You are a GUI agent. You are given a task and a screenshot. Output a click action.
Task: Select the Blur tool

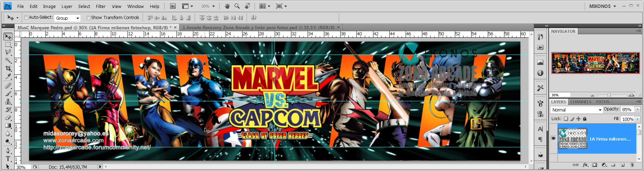[x=8, y=134]
